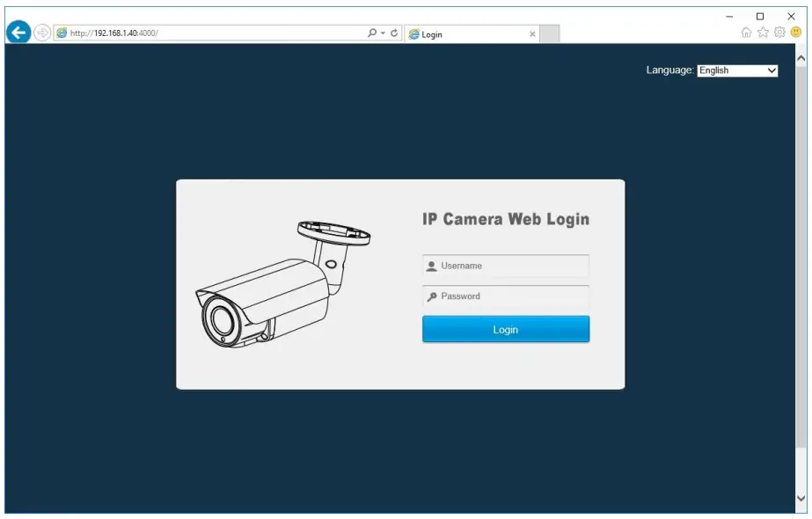
Task: Click the blue Login button
Action: (x=506, y=329)
